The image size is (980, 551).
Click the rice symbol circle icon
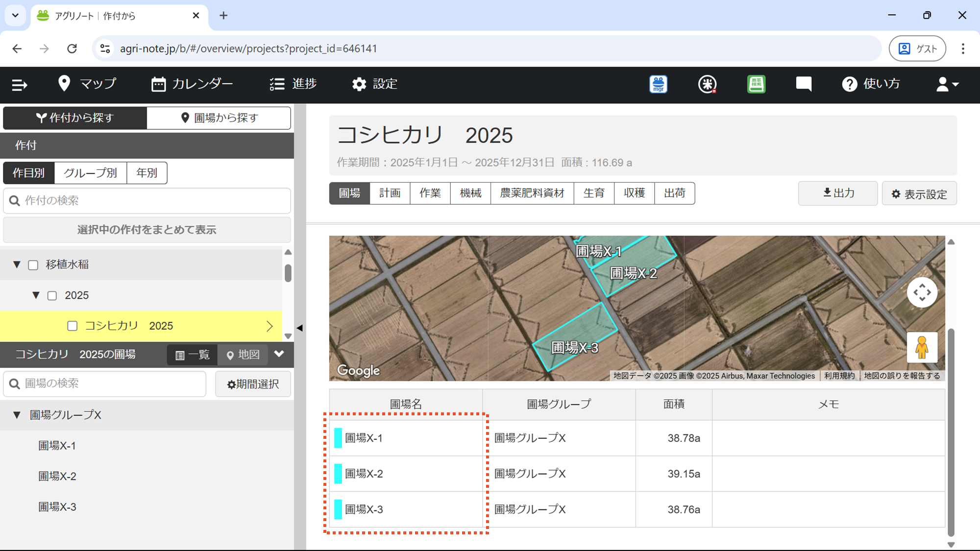707,84
